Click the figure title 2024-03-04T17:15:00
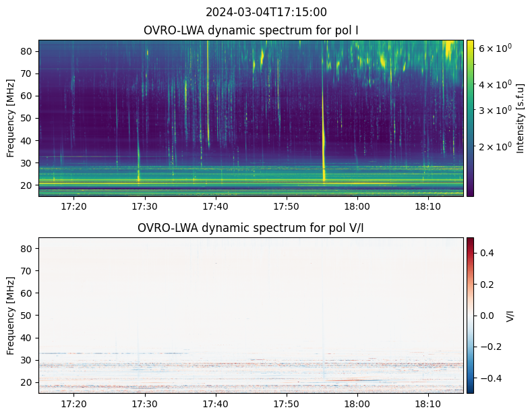 [x=266, y=12]
